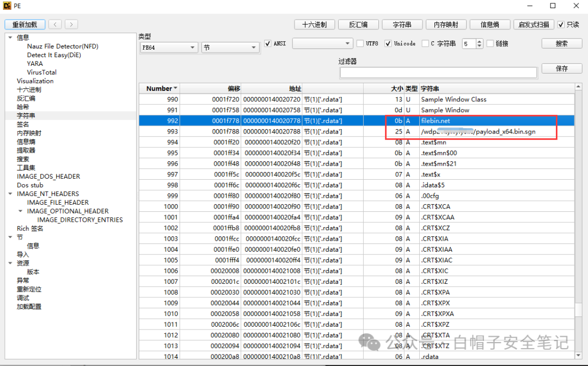588x366 pixels.
Task: Click the scrollbar down arrow of table
Action: click(x=578, y=355)
